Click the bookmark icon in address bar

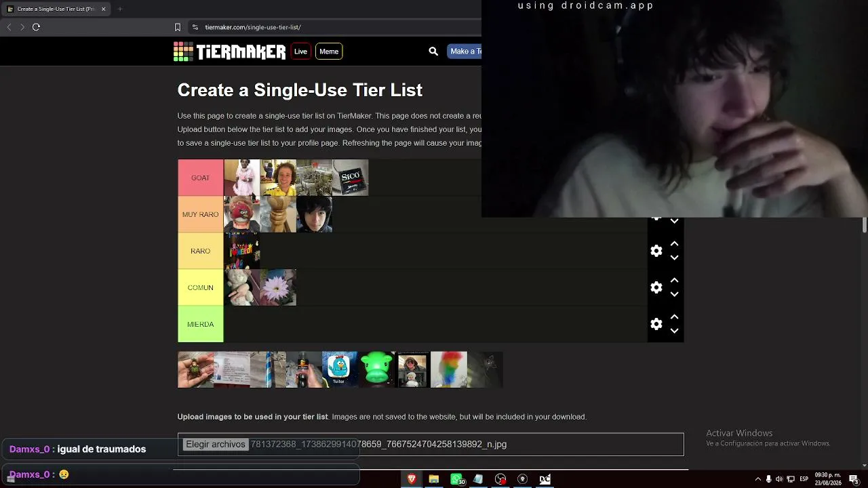pos(178,27)
